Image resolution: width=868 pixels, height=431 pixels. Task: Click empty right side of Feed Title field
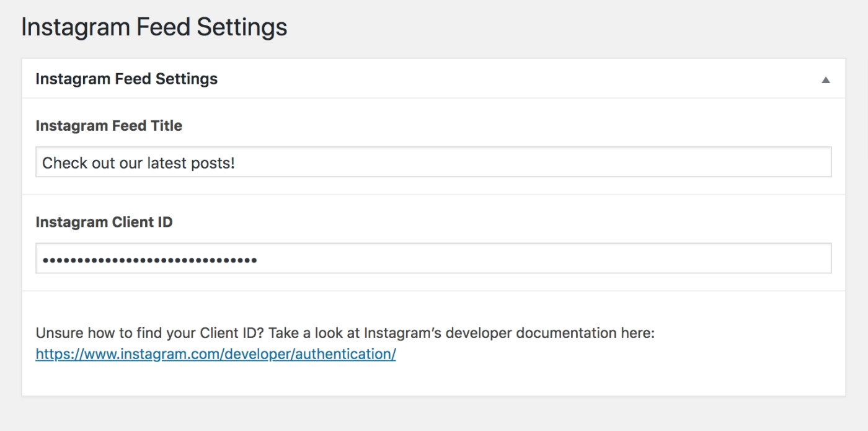620,162
